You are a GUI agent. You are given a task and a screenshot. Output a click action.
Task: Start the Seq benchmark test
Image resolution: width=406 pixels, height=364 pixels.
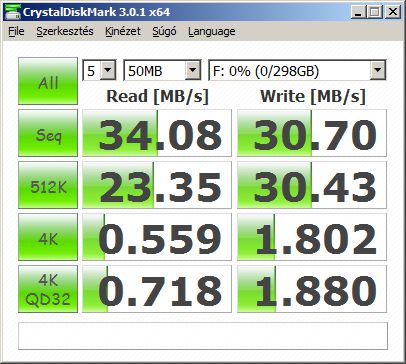point(48,133)
